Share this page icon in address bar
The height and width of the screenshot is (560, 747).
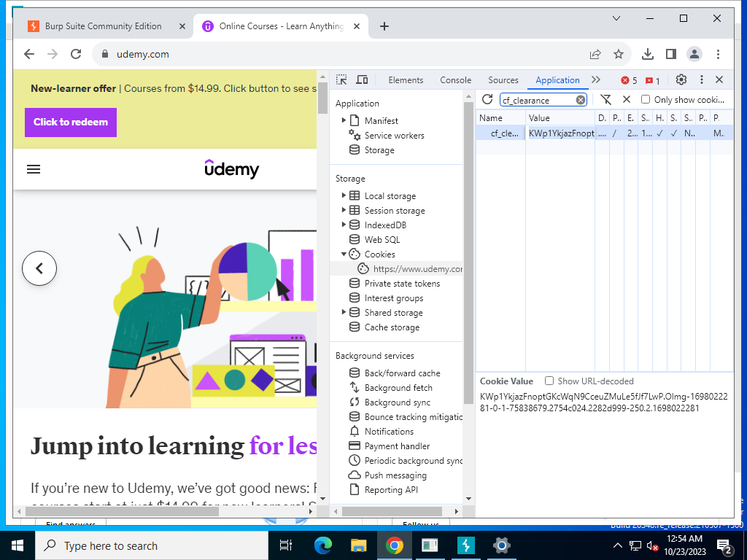pyautogui.click(x=595, y=54)
